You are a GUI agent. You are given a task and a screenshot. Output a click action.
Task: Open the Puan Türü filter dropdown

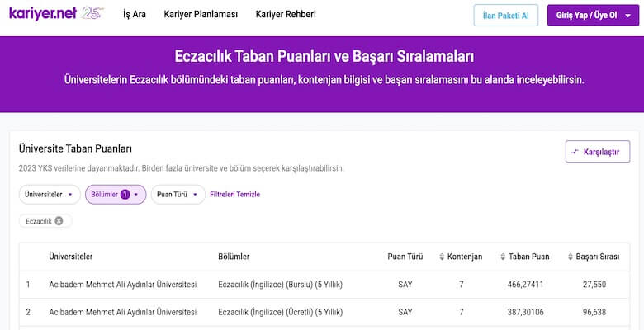(178, 195)
